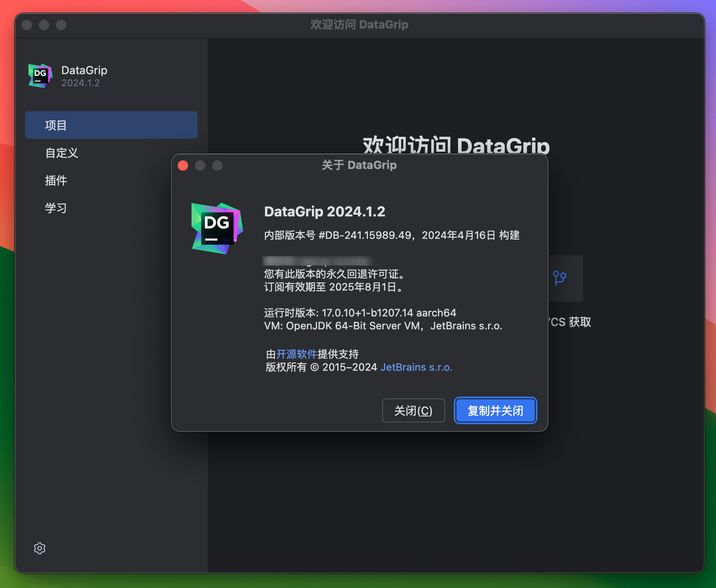Open the 自定义 section
This screenshot has height=588, width=716.
point(62,153)
